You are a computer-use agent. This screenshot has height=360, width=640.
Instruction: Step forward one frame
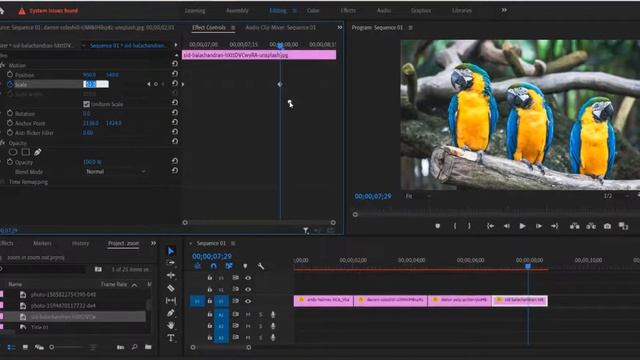[x=539, y=226]
